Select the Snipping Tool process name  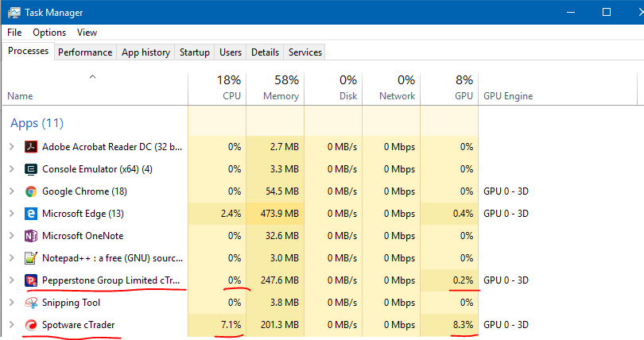(71, 303)
